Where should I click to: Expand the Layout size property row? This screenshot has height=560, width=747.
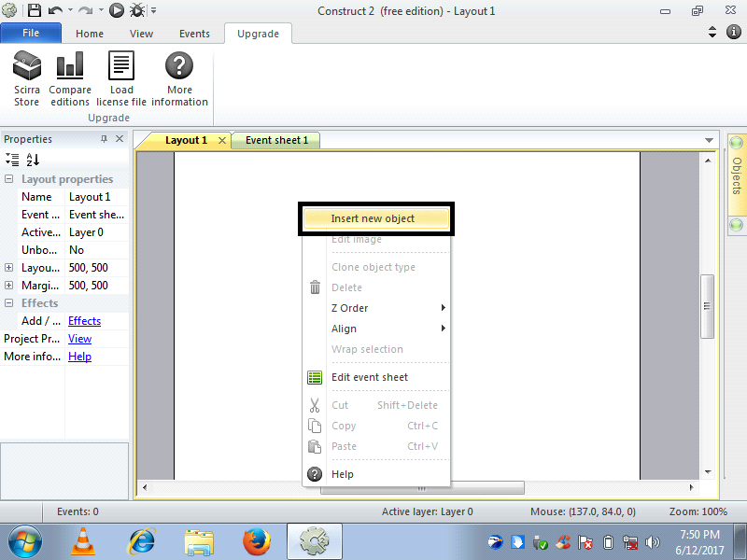click(x=9, y=268)
